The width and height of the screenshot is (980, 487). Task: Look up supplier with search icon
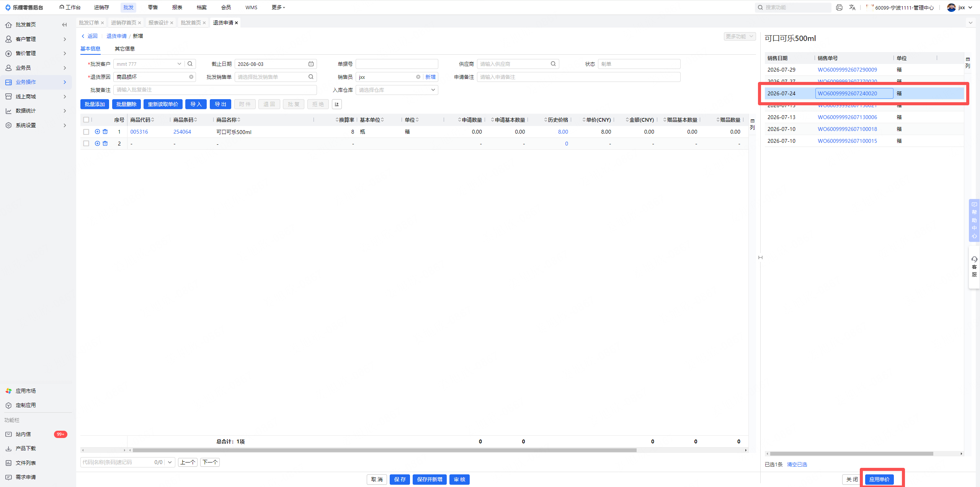click(x=553, y=64)
